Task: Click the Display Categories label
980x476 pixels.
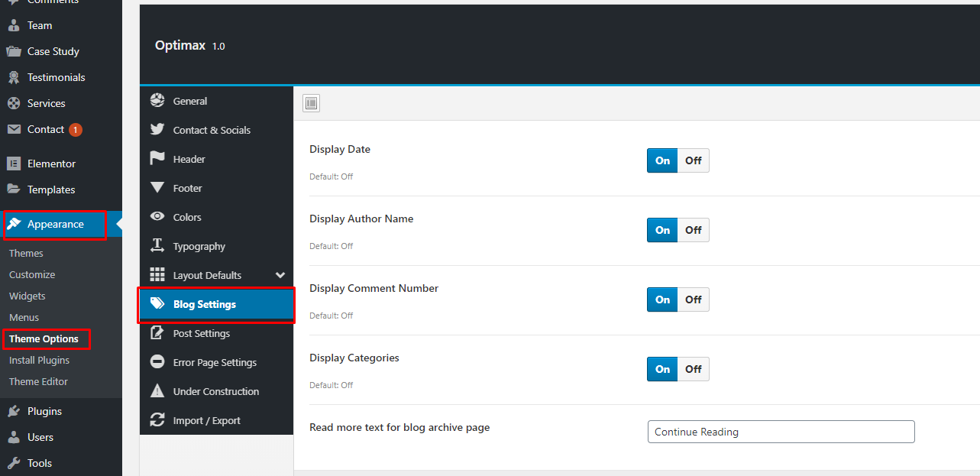Action: [354, 358]
